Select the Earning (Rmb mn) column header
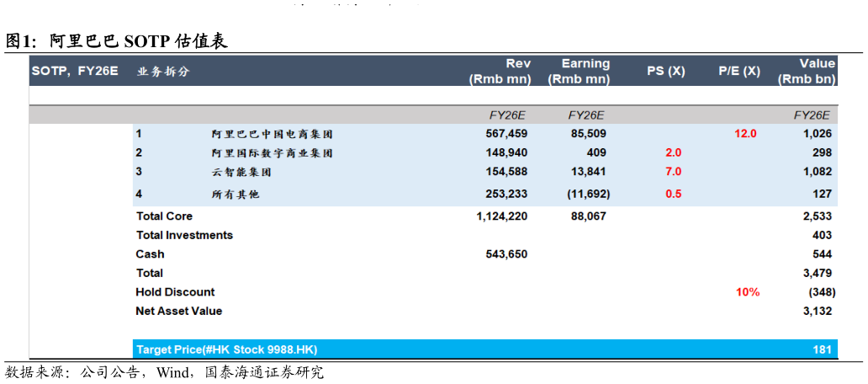 579,72
